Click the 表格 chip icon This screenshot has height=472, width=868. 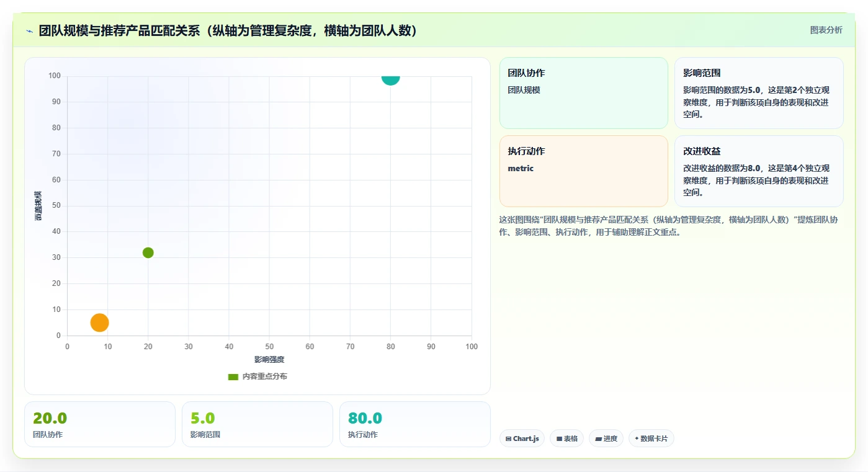[559, 439]
